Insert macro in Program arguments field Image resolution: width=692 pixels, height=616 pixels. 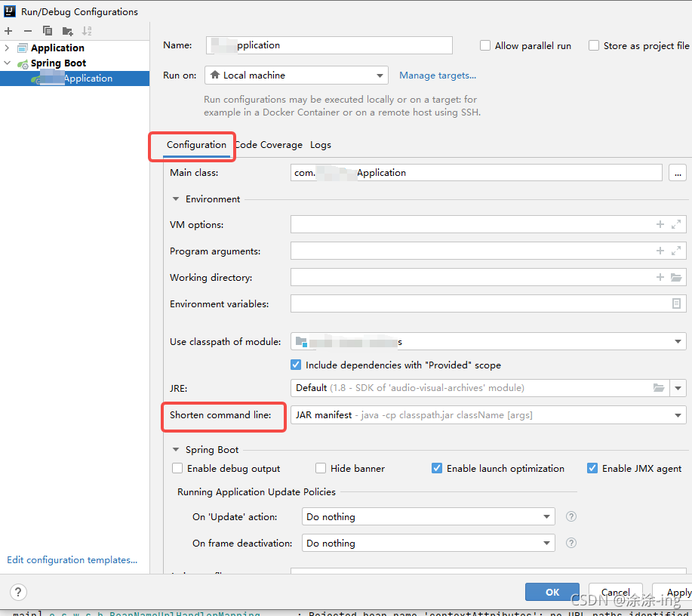coord(660,251)
